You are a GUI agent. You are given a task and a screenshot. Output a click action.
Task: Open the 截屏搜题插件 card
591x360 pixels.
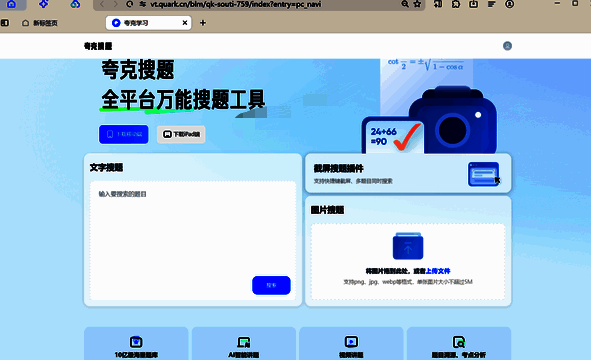pyautogui.click(x=408, y=173)
